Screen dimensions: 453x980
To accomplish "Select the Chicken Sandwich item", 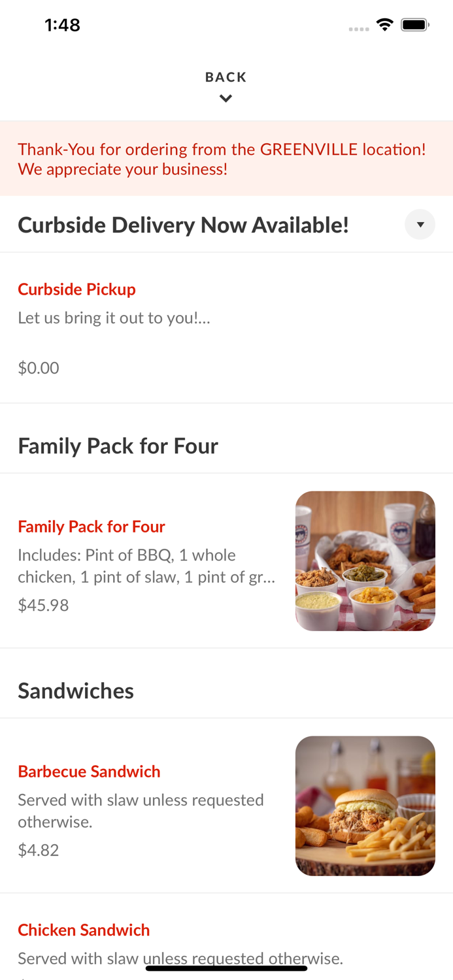I will pos(84,930).
